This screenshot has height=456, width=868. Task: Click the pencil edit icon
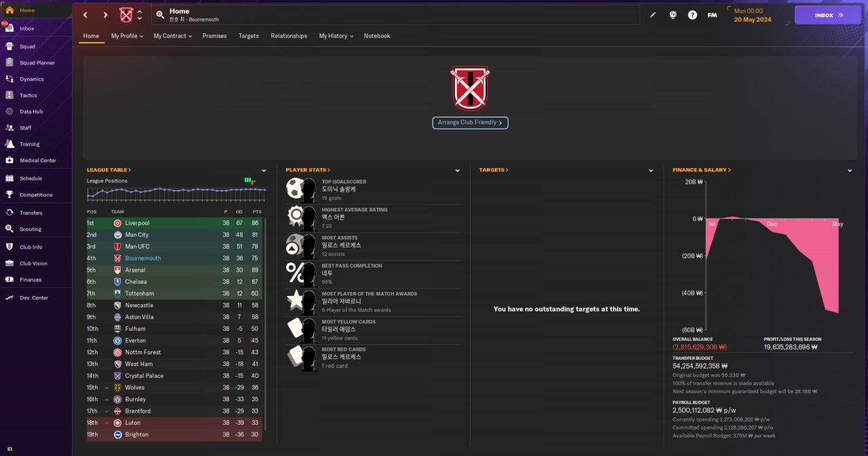[x=653, y=15]
